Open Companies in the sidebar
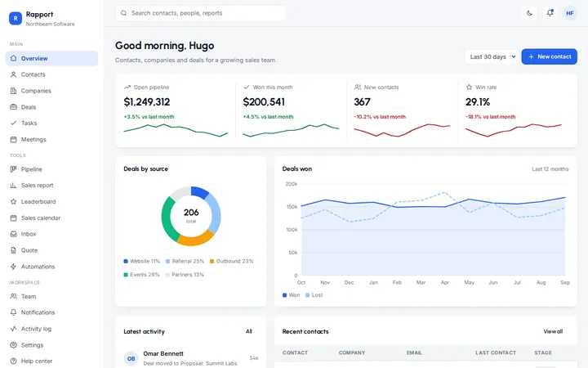 pos(51,91)
